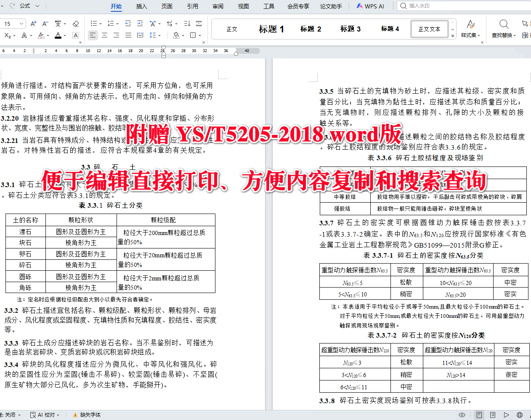Click the character scaling icon
The height and width of the screenshot is (420, 531).
[x=152, y=24]
